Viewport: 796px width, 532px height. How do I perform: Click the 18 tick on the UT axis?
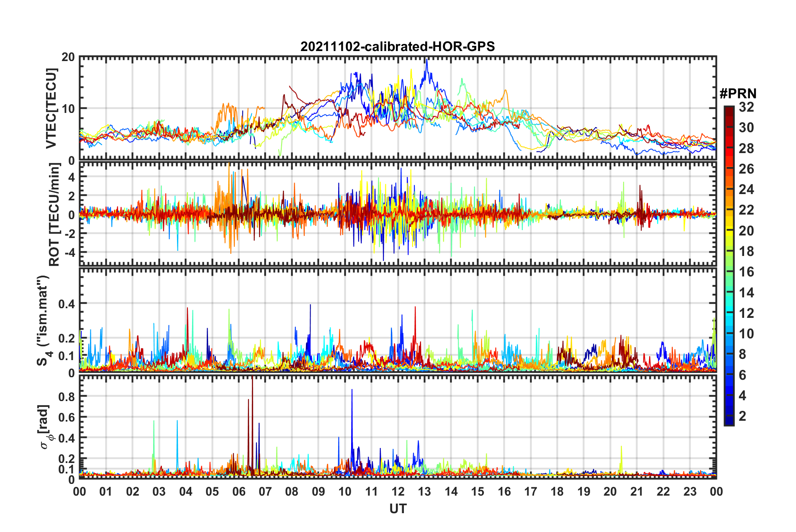(557, 491)
